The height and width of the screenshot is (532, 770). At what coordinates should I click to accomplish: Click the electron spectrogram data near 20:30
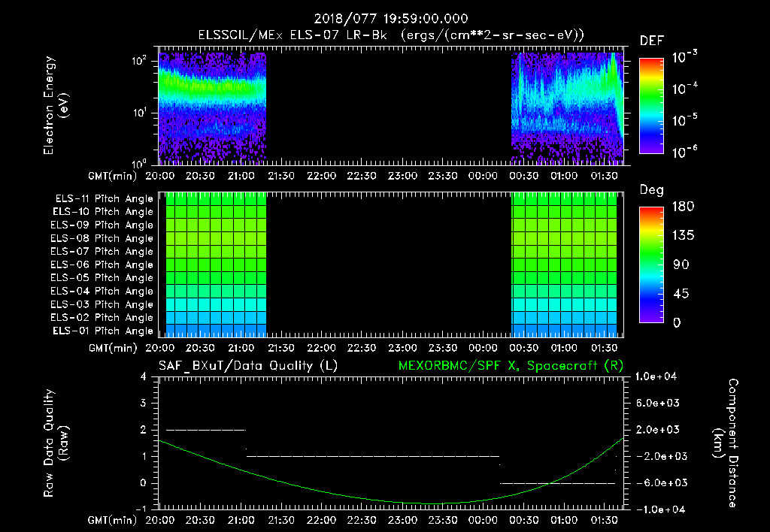click(200, 108)
